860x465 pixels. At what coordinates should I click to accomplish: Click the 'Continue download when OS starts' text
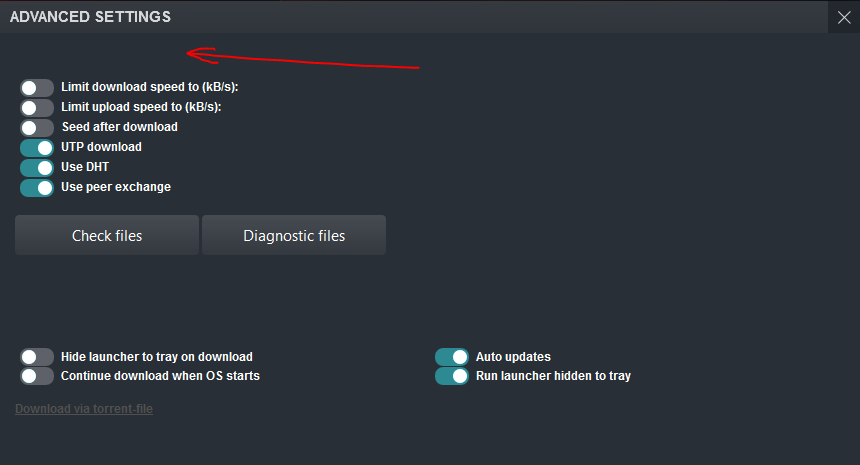(160, 376)
